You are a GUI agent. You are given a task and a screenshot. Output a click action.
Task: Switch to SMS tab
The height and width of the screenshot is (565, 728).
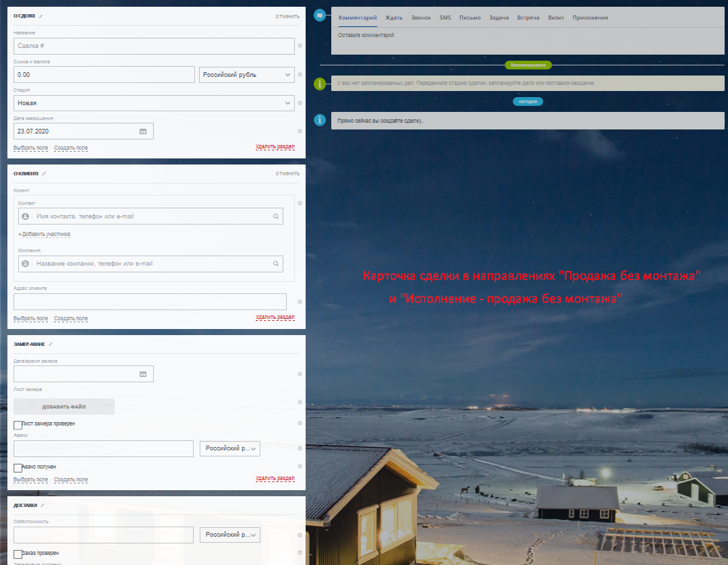[445, 18]
